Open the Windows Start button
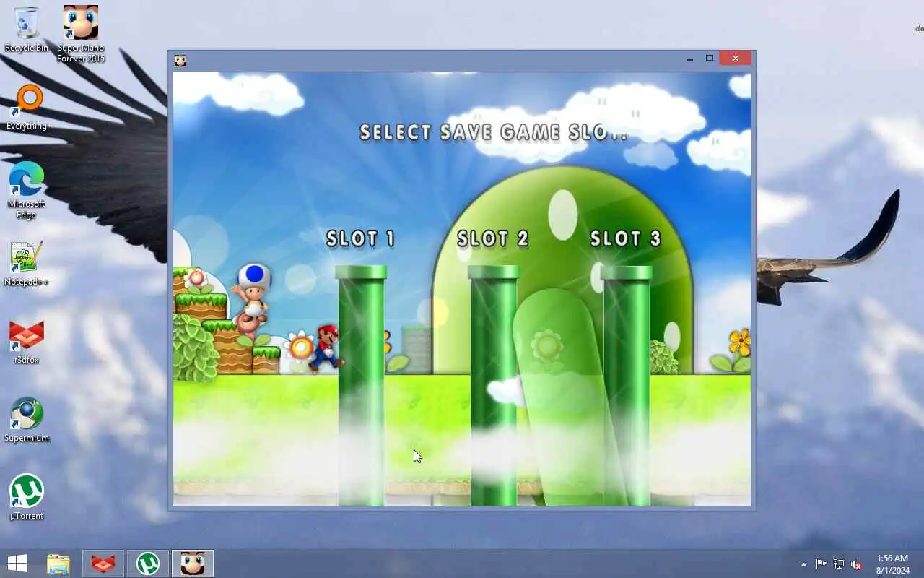 coord(17,564)
